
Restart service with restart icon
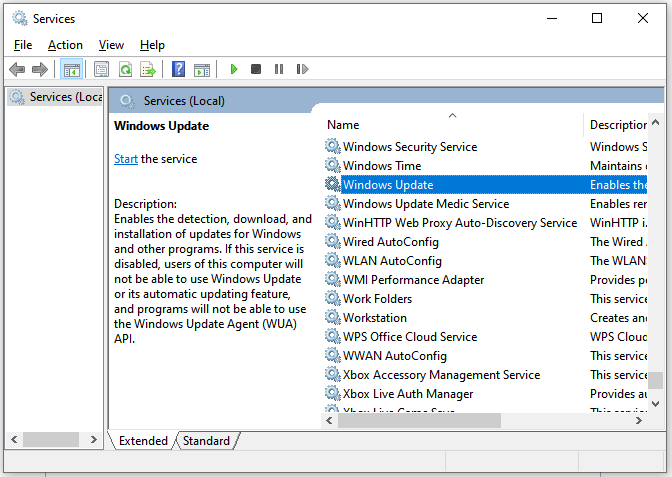pyautogui.click(x=302, y=69)
